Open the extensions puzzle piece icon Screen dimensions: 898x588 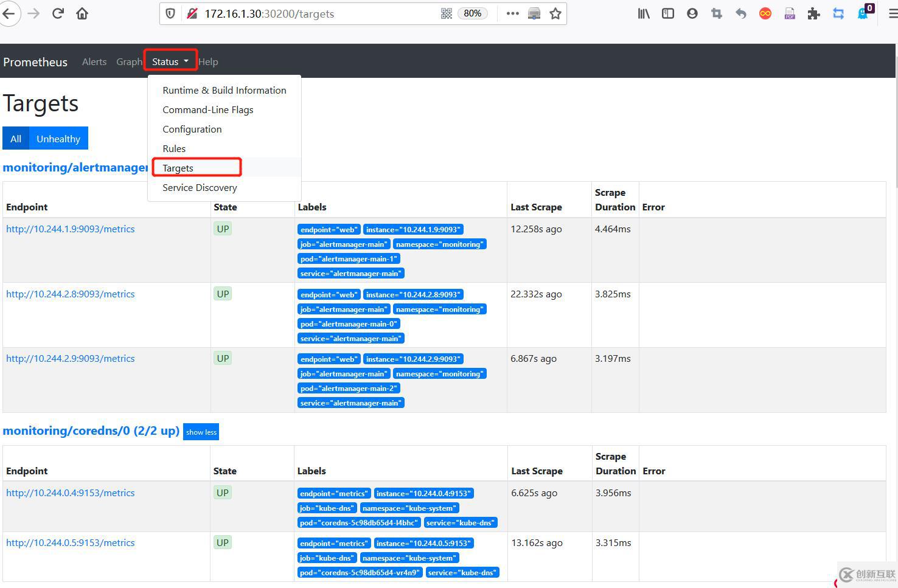(814, 13)
